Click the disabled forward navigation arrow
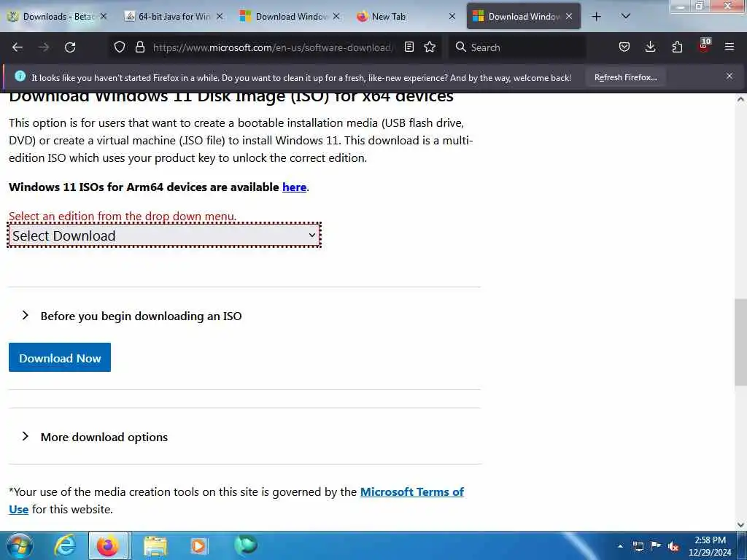747x560 pixels. pos(44,47)
